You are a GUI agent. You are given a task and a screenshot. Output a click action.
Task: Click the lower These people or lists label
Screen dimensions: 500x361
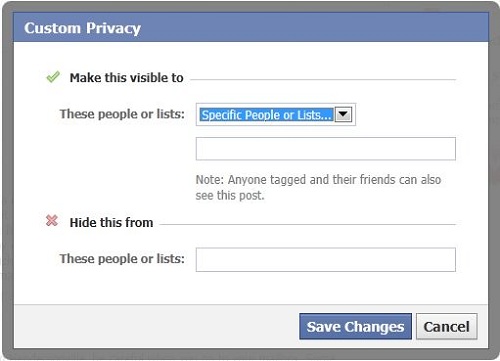pos(122,259)
